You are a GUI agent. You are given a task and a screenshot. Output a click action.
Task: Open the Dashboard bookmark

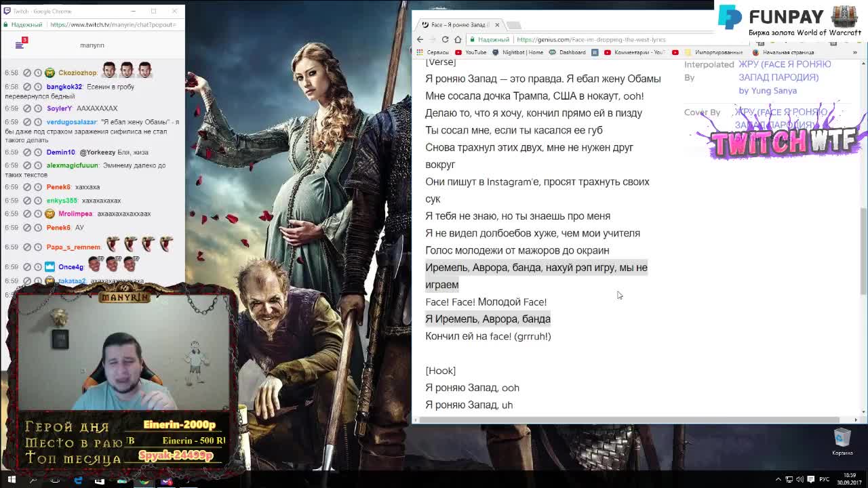click(x=568, y=52)
